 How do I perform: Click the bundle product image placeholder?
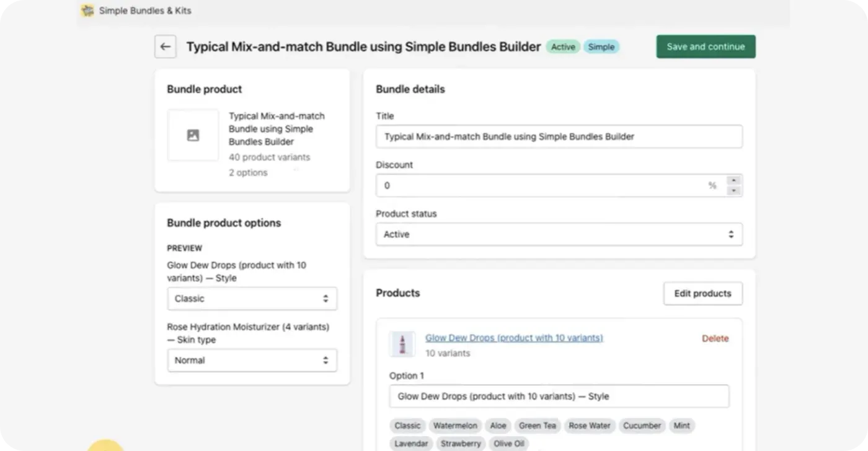(193, 135)
